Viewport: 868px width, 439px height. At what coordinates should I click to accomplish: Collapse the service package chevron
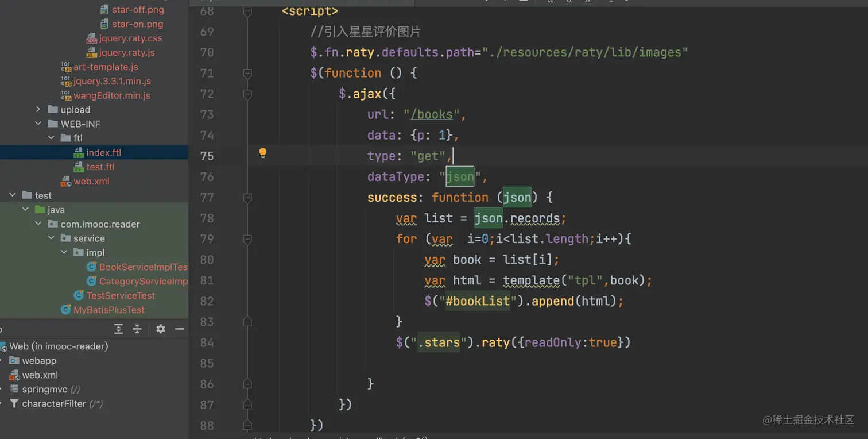(51, 238)
